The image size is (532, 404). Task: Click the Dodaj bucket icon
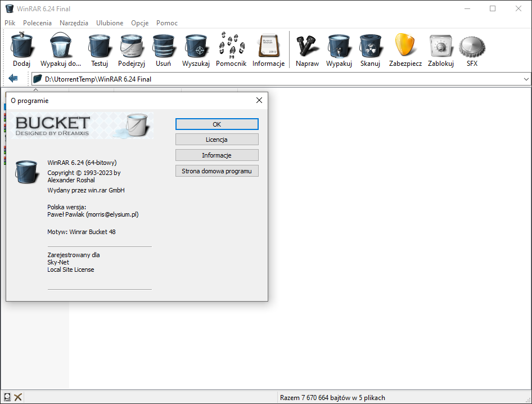(22, 45)
